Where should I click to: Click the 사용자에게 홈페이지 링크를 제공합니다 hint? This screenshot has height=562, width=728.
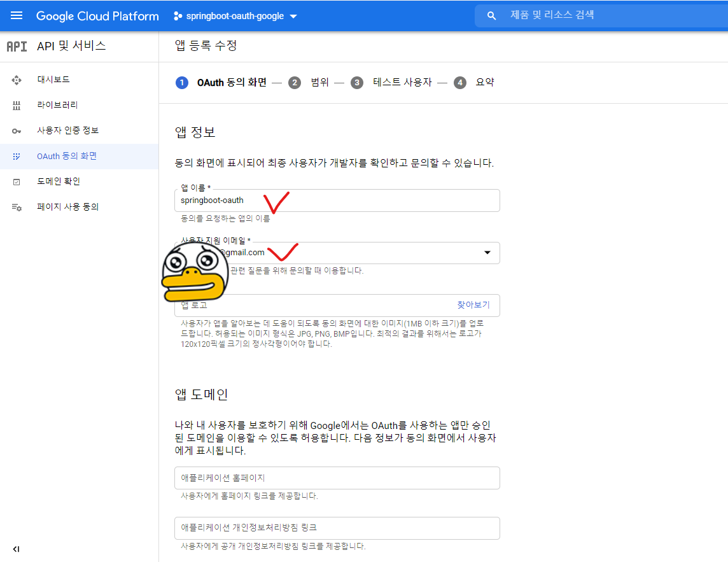pyautogui.click(x=249, y=496)
